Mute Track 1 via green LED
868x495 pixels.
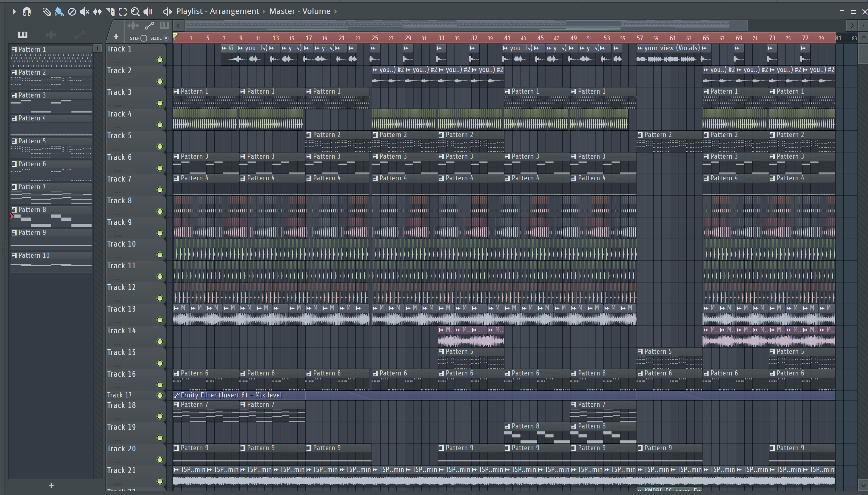click(159, 60)
